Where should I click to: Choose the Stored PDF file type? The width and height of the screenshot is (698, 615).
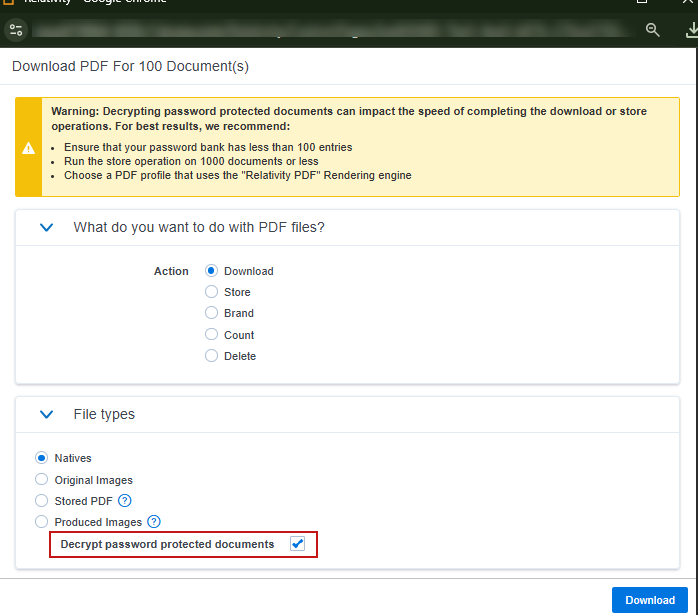pyautogui.click(x=41, y=501)
